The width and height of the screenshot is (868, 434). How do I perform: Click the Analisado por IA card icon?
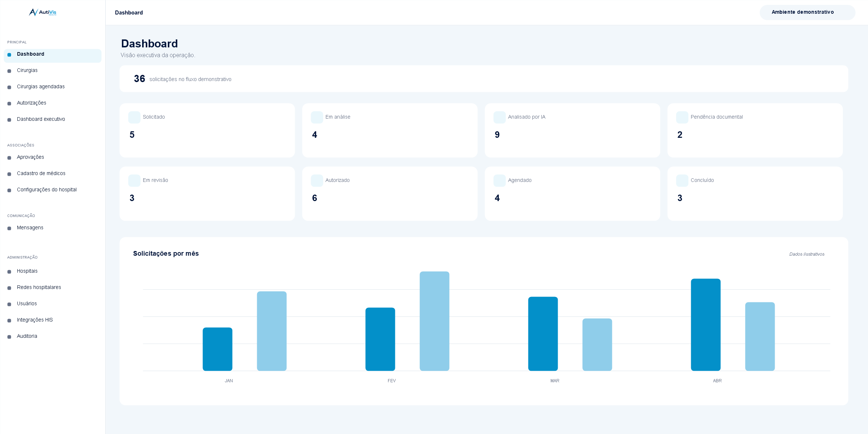pyautogui.click(x=499, y=117)
